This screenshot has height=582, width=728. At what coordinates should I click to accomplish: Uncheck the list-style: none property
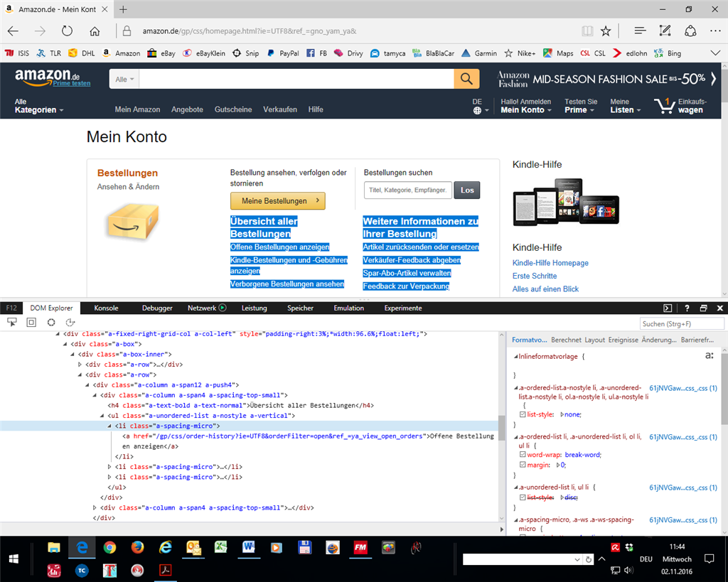pos(523,414)
